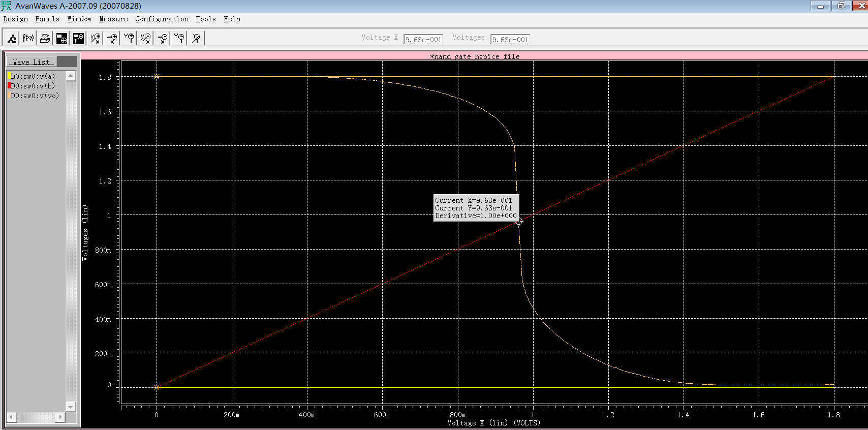This screenshot has width=868, height=430.
Task: Open the Help menu
Action: 232,19
